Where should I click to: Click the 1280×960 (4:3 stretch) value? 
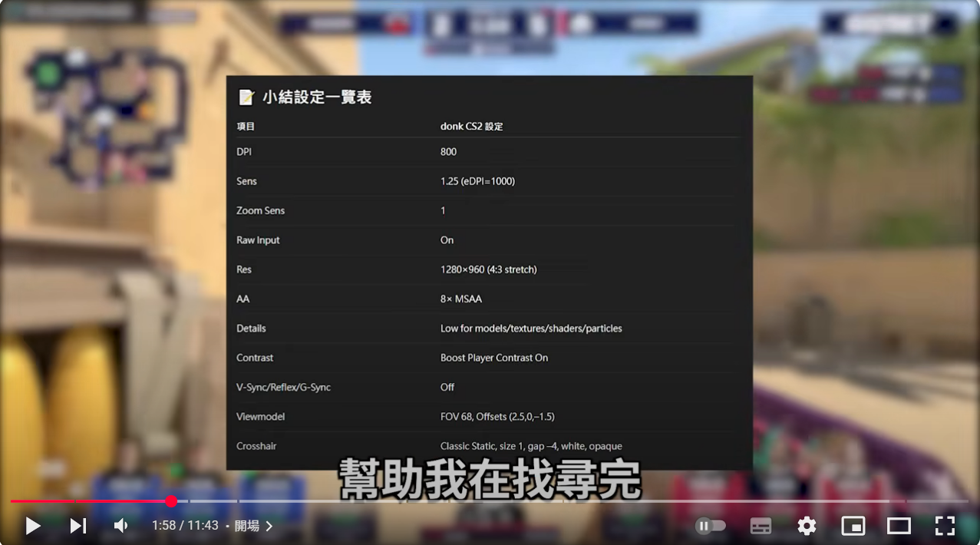point(488,269)
